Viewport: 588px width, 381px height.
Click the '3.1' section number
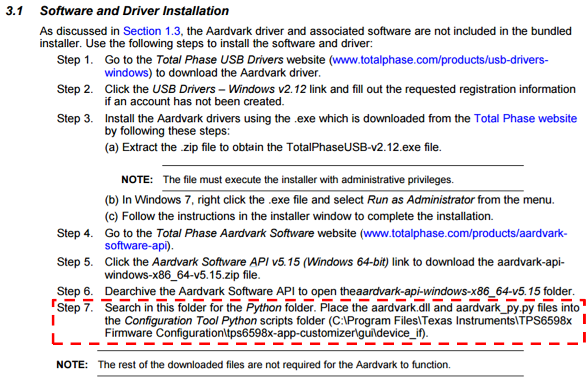pyautogui.click(x=15, y=11)
